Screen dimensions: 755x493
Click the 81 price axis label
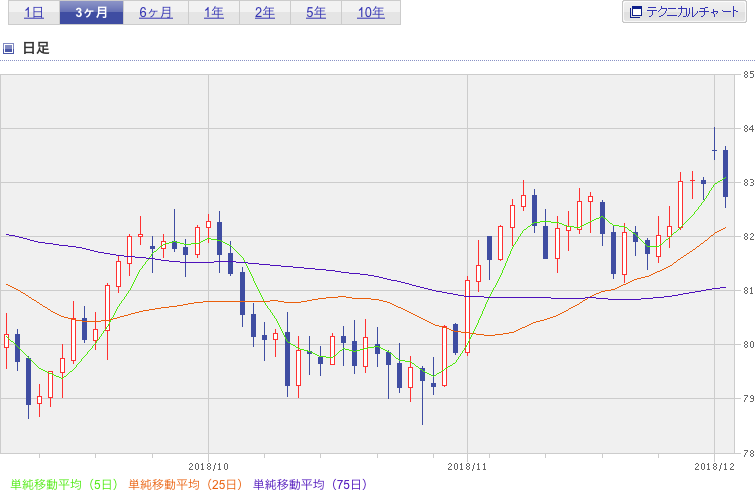(748, 290)
